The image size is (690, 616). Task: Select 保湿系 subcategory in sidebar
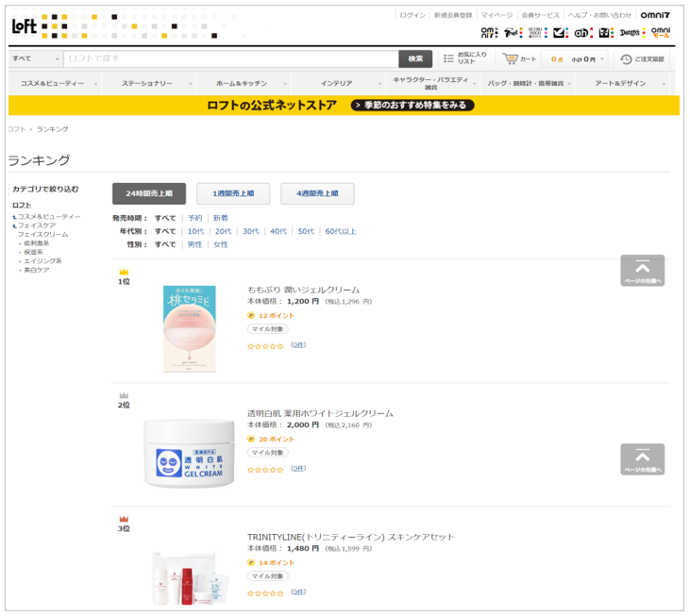[x=33, y=252]
